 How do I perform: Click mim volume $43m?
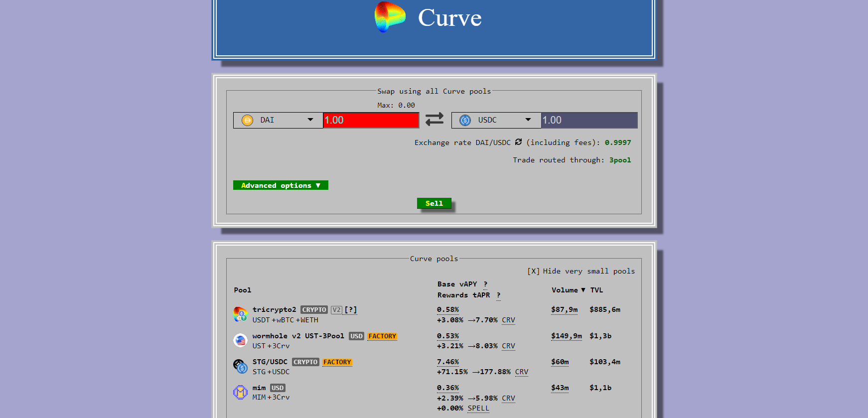(x=560, y=388)
